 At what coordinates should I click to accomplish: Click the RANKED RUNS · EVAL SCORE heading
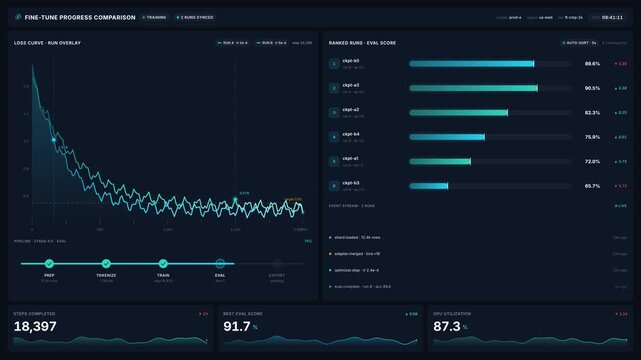pyautogui.click(x=362, y=43)
